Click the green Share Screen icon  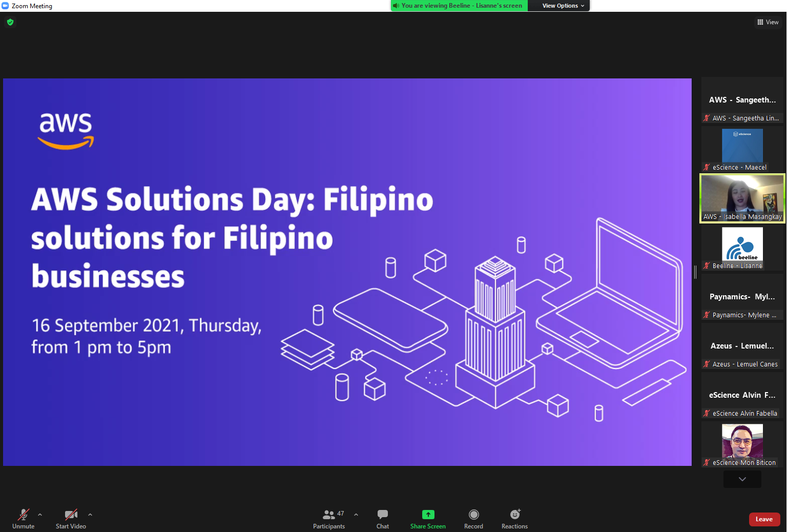428,515
